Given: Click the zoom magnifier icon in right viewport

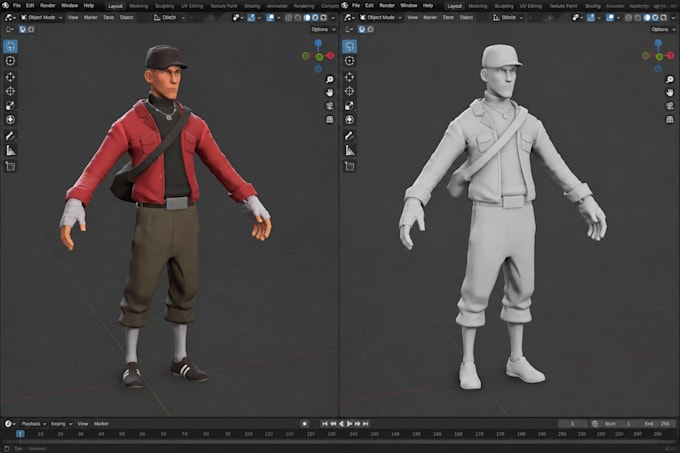Looking at the screenshot, I should coord(670,79).
